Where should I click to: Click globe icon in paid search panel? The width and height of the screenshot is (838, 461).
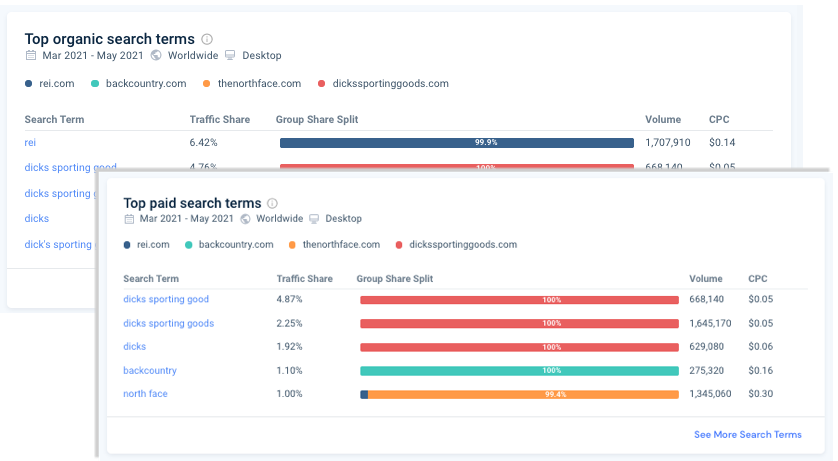pyautogui.click(x=245, y=218)
